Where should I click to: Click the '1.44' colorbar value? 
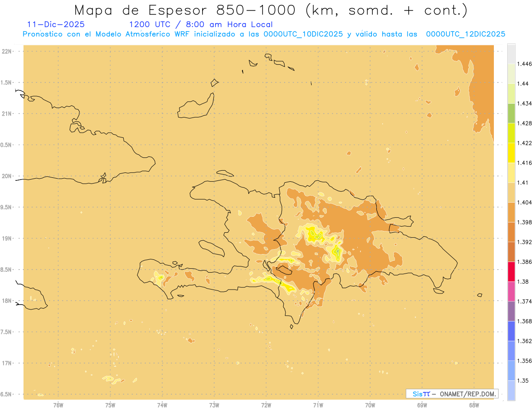click(x=523, y=84)
